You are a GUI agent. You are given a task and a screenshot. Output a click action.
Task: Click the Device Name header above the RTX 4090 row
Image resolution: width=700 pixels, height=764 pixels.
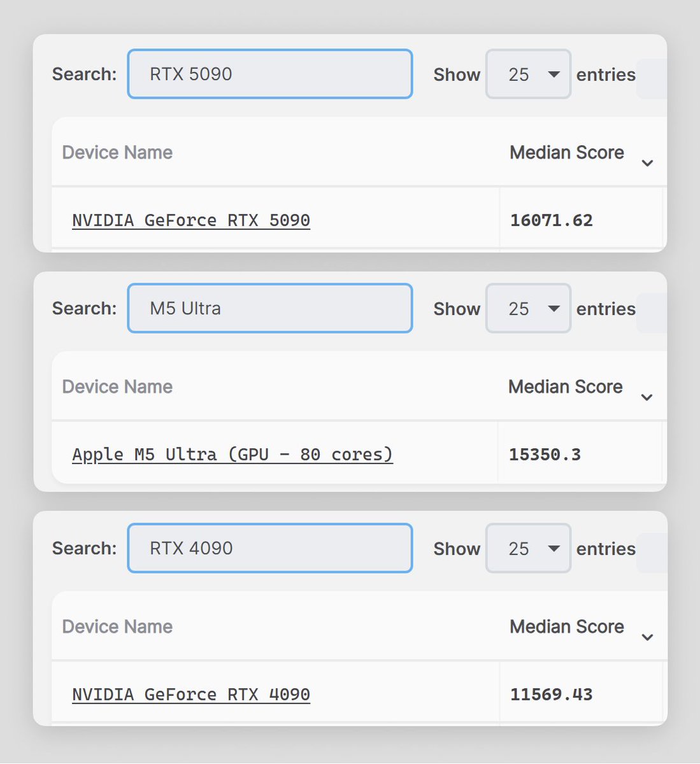(x=117, y=627)
